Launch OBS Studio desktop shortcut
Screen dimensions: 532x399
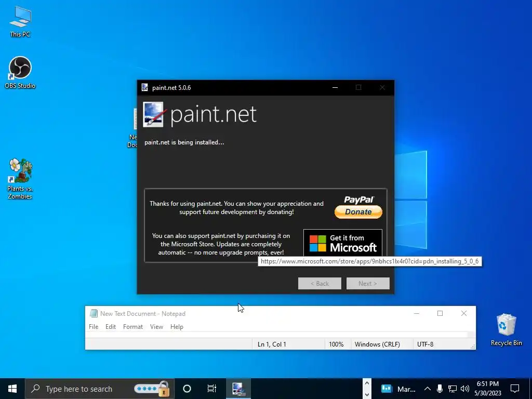coord(20,72)
